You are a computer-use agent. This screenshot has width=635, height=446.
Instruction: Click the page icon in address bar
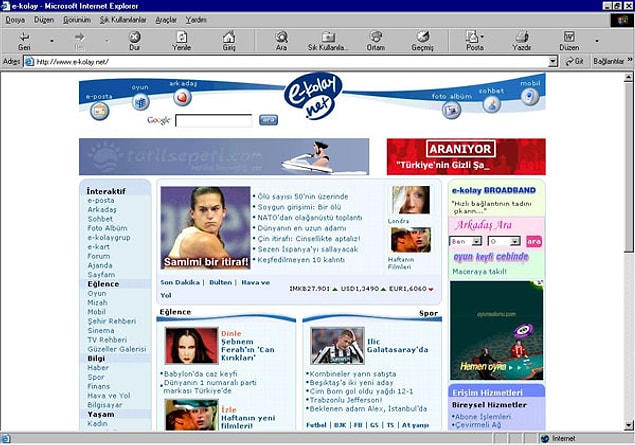pyautogui.click(x=29, y=62)
